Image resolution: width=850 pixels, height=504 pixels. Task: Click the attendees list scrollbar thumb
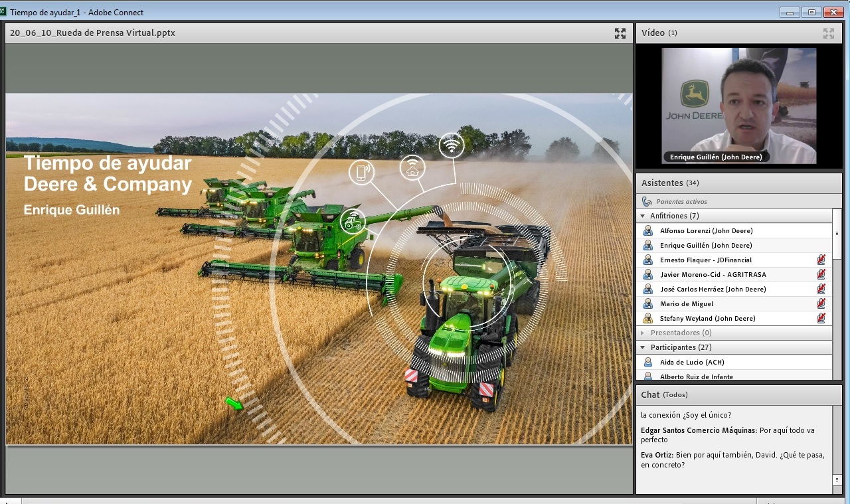point(837,233)
